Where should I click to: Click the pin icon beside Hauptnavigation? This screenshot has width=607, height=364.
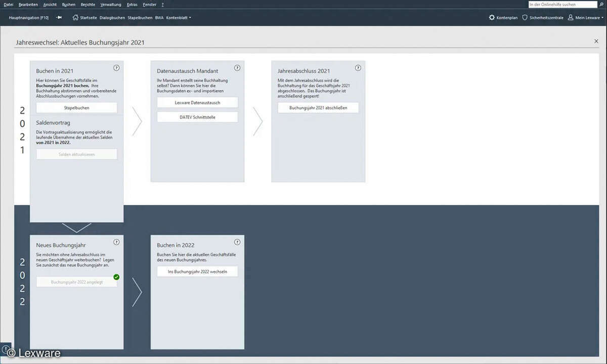pos(59,17)
